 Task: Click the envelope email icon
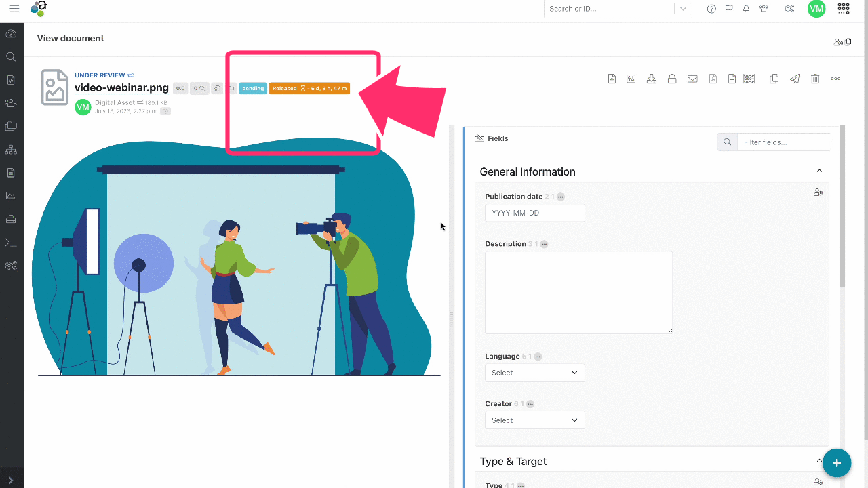pyautogui.click(x=692, y=79)
